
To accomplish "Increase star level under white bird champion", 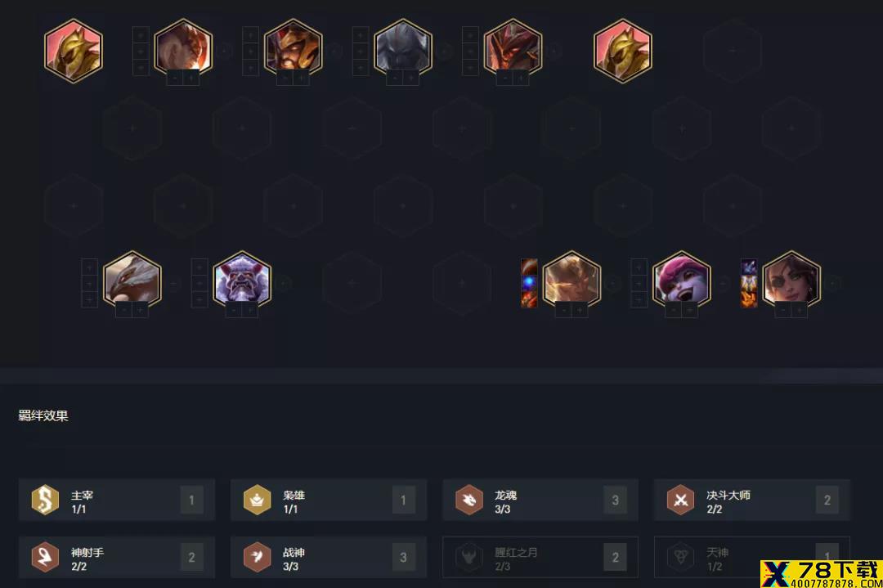I will 141,310.
